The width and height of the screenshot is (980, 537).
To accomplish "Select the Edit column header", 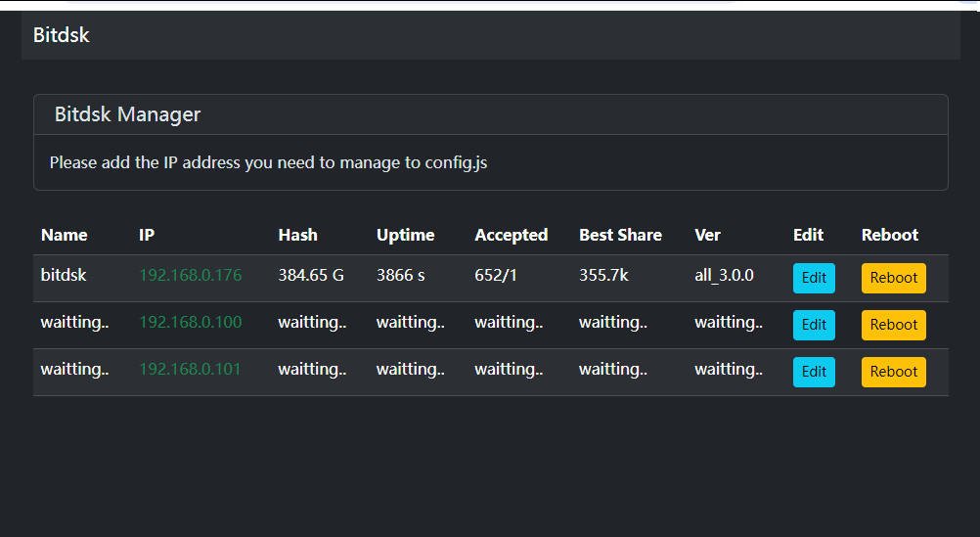I will point(808,235).
